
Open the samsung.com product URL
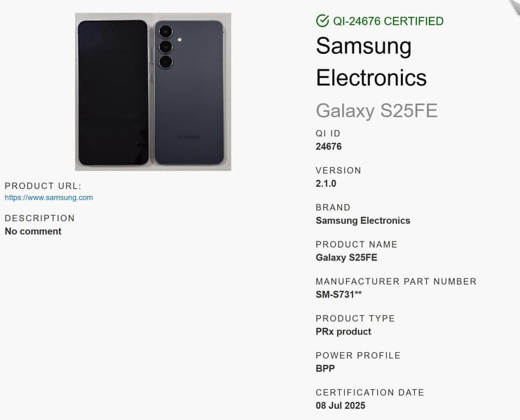(48, 197)
